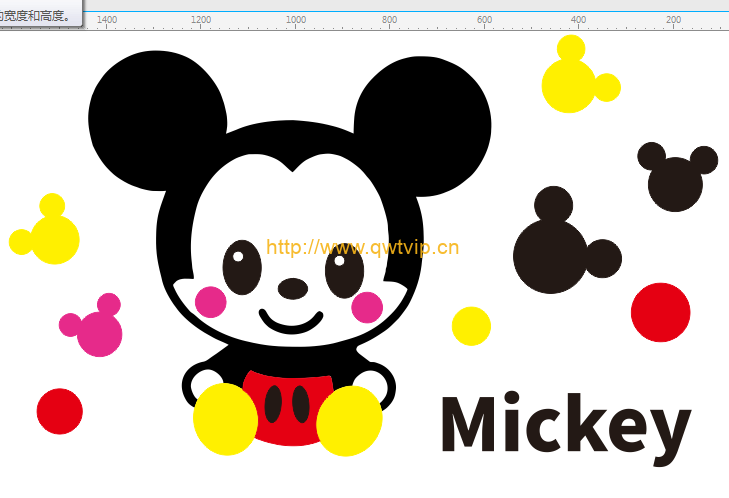Select the pink cheek on Mickey's right side
The height and width of the screenshot is (498, 729).
(x=367, y=307)
